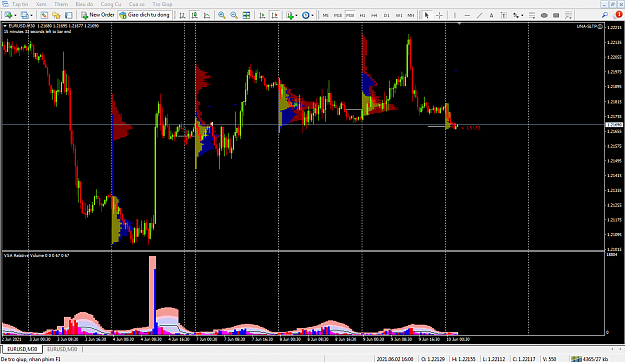This screenshot has height=362, width=625.
Task: Open the Profiles icon
Action: [24, 15]
